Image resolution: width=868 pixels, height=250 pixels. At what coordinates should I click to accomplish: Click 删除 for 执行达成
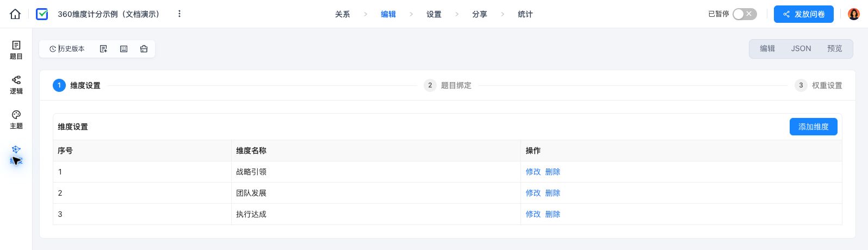click(553, 214)
